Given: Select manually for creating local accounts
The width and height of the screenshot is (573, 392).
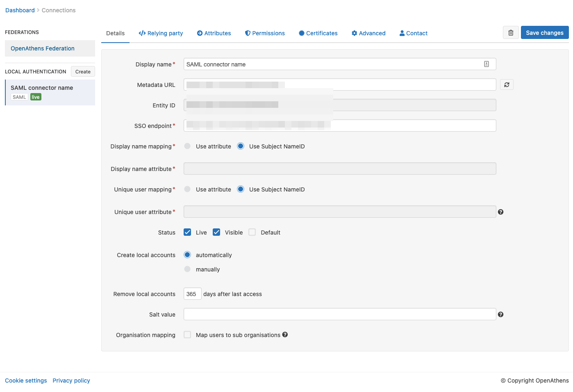Looking at the screenshot, I should (187, 269).
